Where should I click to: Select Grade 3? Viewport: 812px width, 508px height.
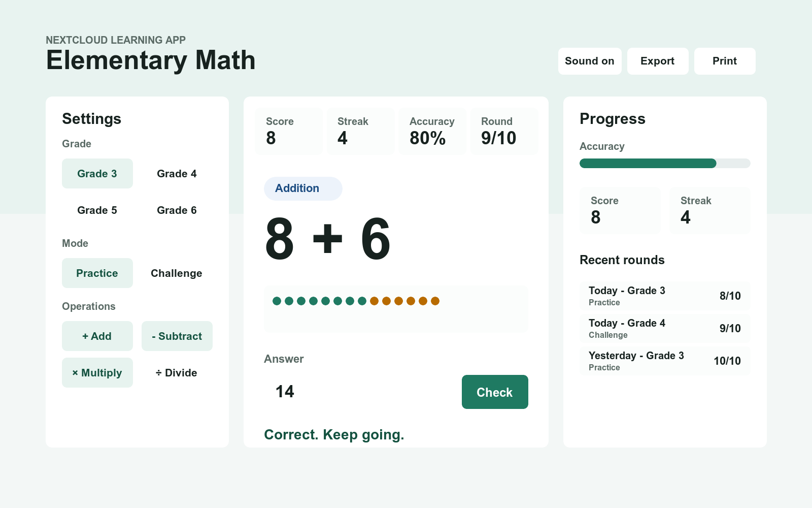[97, 174]
